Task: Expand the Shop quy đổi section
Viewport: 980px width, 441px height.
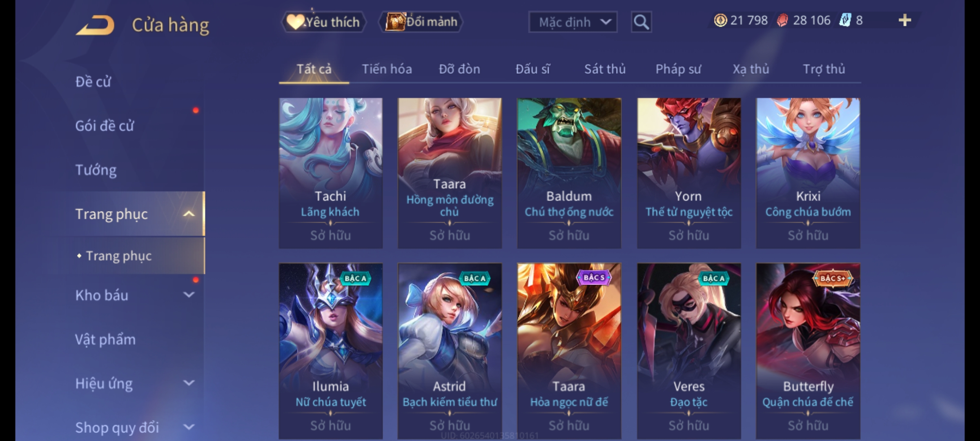Action: click(x=189, y=427)
